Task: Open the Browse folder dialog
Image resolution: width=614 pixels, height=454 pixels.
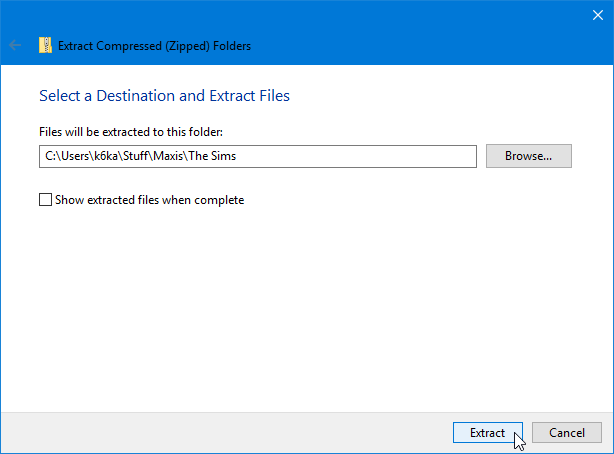Action: coord(528,156)
